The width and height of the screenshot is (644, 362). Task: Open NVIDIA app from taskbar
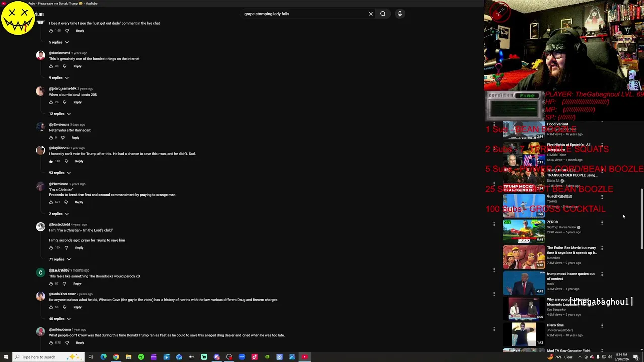[x=267, y=357]
